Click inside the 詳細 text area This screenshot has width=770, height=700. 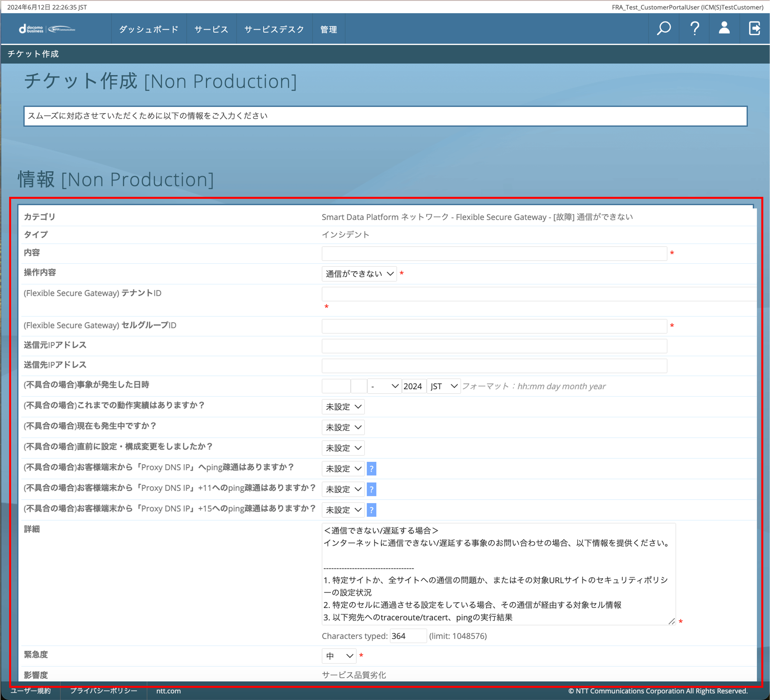pyautogui.click(x=498, y=574)
